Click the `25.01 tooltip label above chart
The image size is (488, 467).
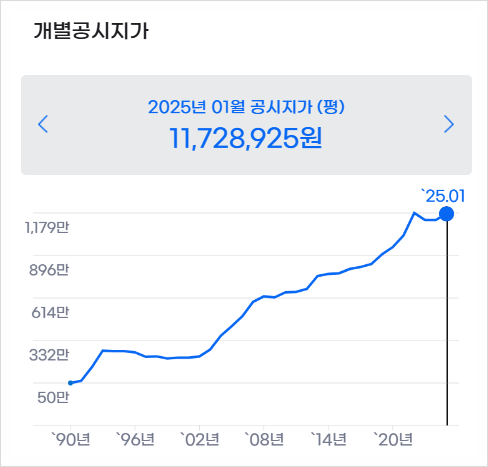pyautogui.click(x=443, y=196)
